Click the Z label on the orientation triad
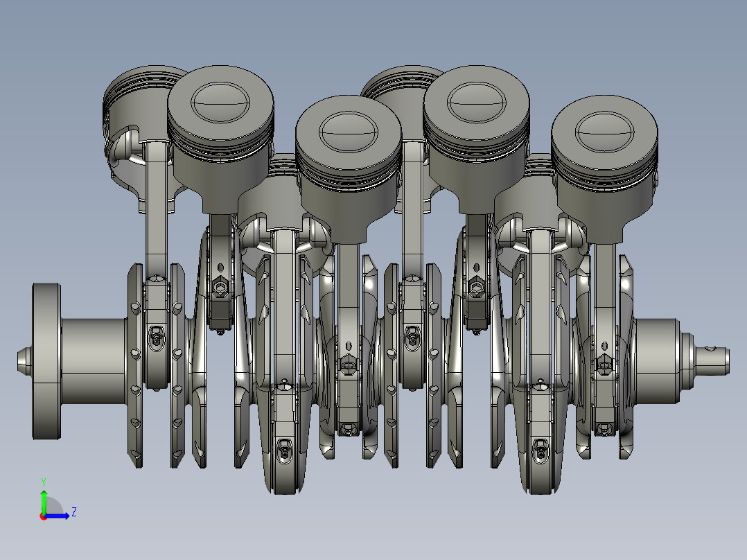 [x=74, y=513]
